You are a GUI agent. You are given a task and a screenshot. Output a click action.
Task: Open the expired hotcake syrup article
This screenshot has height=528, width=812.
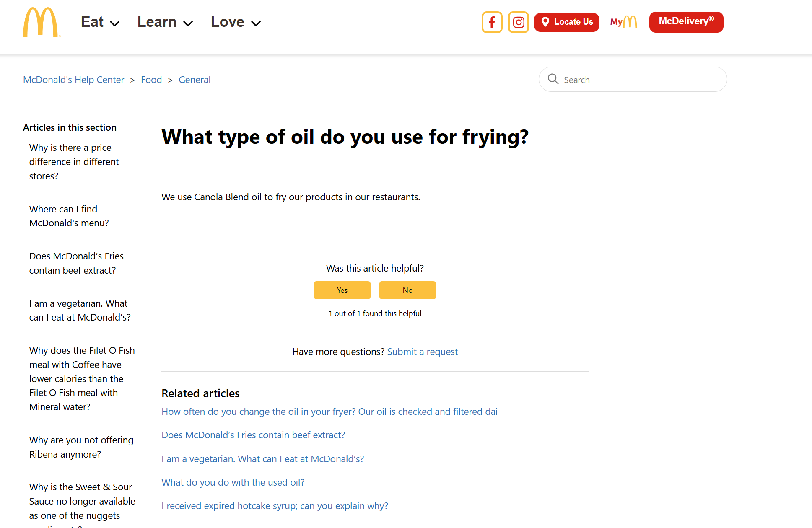point(275,506)
